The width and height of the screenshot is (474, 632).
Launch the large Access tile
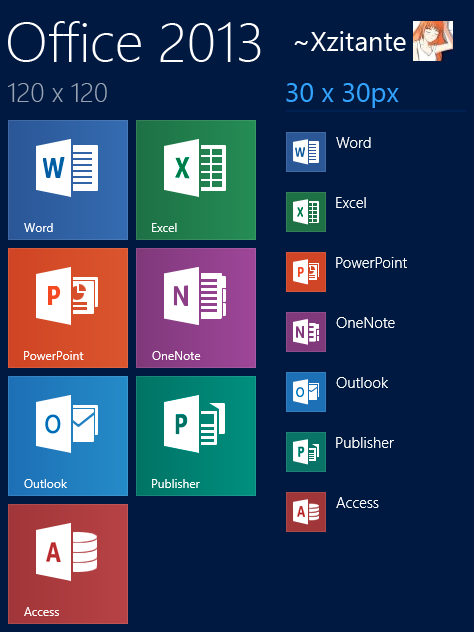[68, 564]
